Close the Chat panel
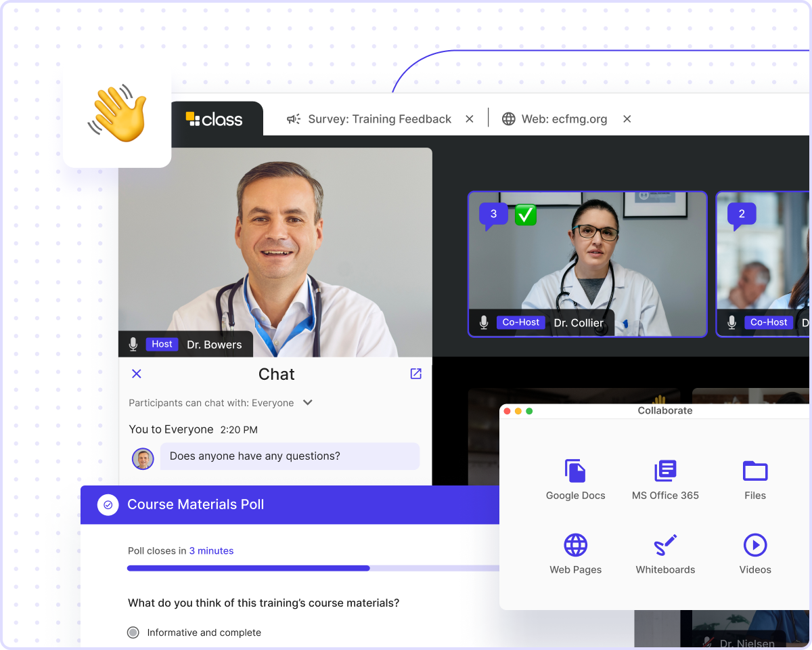Screen dimensions: 812x650 coord(136,374)
